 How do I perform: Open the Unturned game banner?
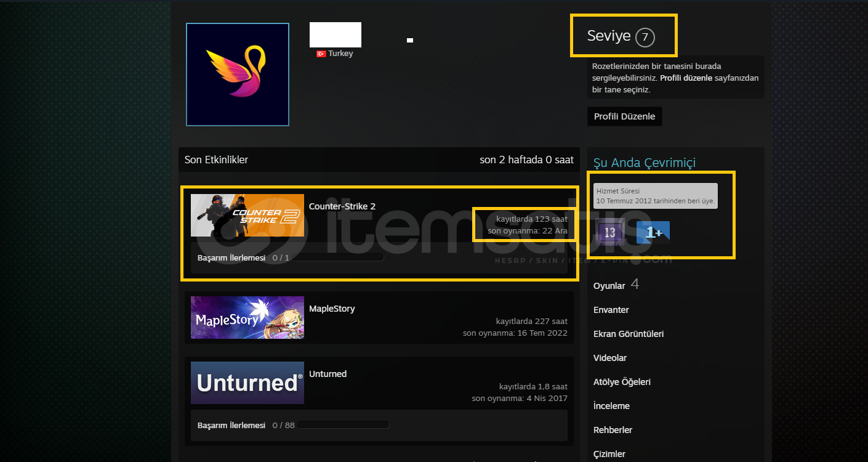tap(247, 383)
